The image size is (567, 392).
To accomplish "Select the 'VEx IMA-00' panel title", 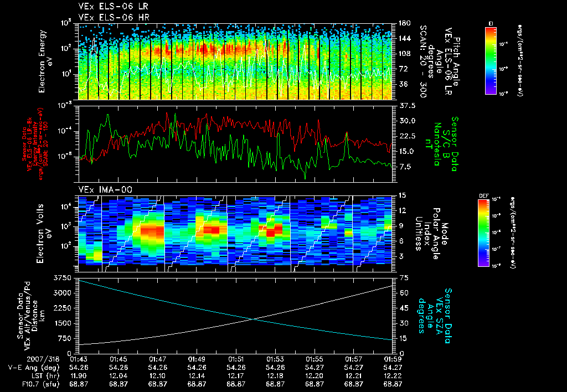I will (x=105, y=190).
